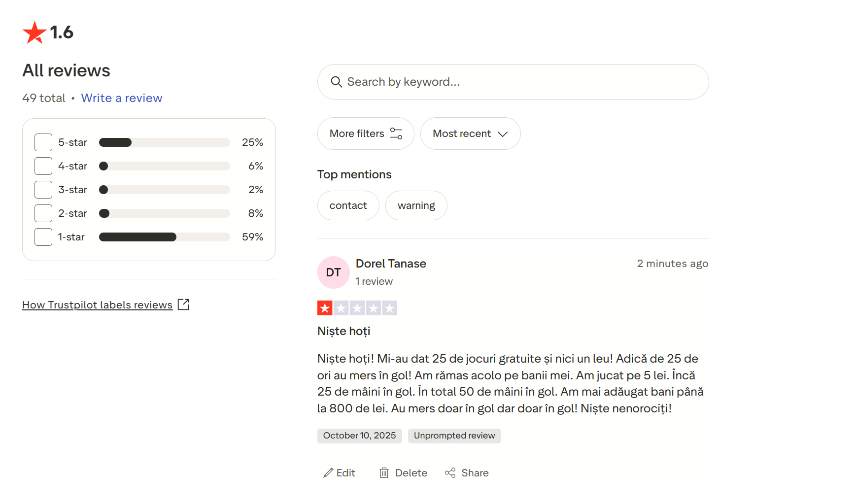Tick the 3-star reviews checkbox
This screenshot has height=504, width=855.
43,190
